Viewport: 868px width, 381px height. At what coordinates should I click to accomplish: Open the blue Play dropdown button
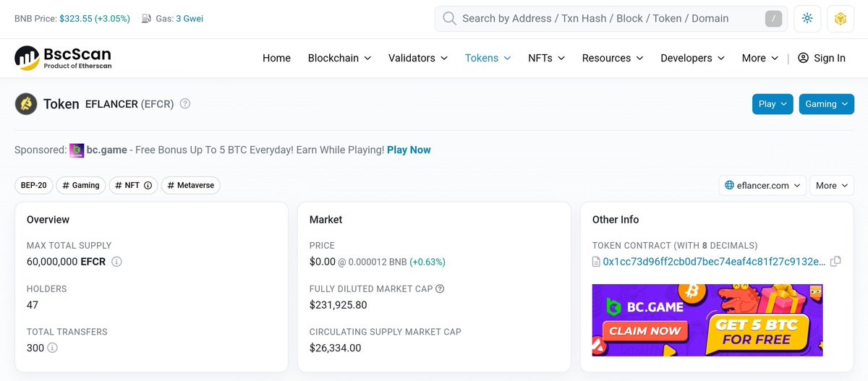[x=773, y=104]
